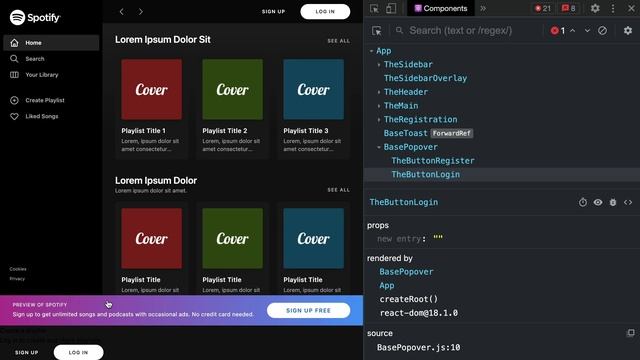Screen dimensions: 640x360
Task: Click the 8 issues counter
Action: [568, 8]
